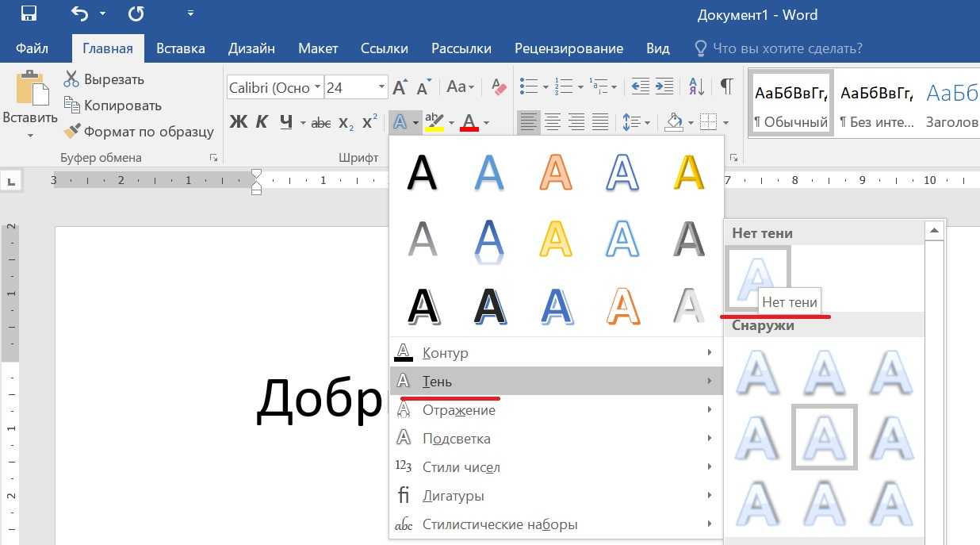
Task: Toggle superscript x² formatting
Action: coord(369,122)
